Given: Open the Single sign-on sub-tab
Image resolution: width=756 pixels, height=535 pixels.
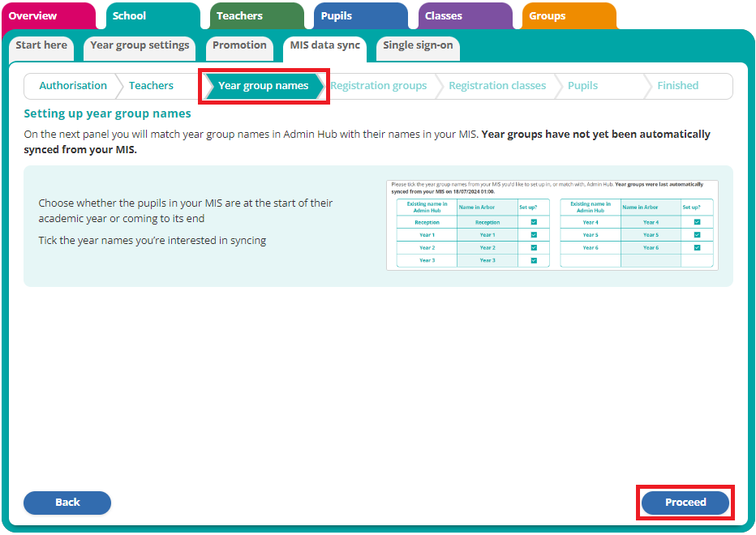Looking at the screenshot, I should [x=418, y=45].
